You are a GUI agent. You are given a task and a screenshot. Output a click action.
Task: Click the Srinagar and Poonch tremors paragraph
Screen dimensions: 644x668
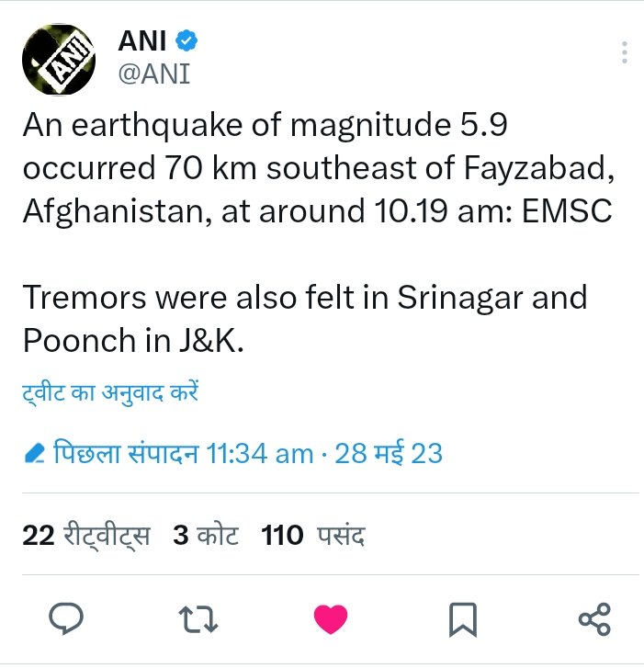(303, 318)
